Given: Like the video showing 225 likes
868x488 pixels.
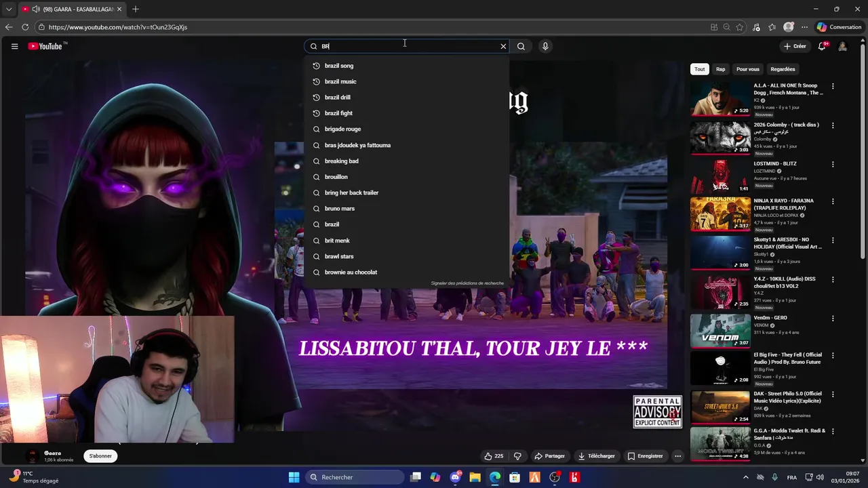Looking at the screenshot, I should click(494, 456).
